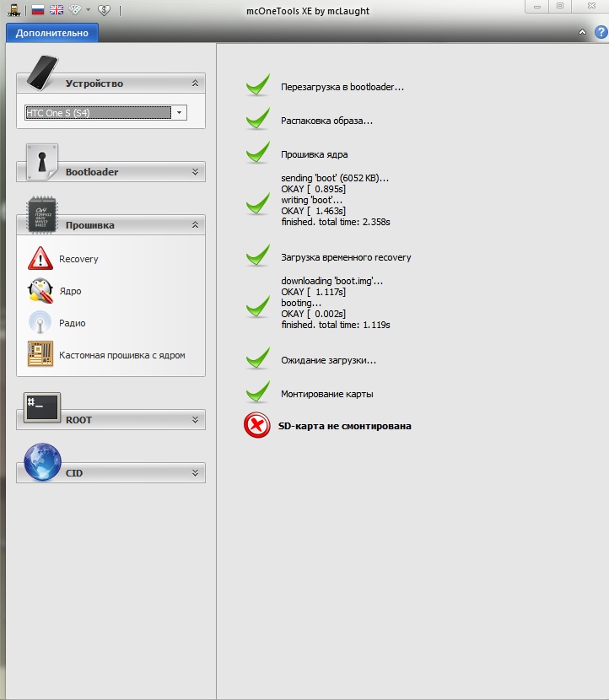Click the Радио antenna icon
Screen dimensions: 609x700
[x=40, y=322]
